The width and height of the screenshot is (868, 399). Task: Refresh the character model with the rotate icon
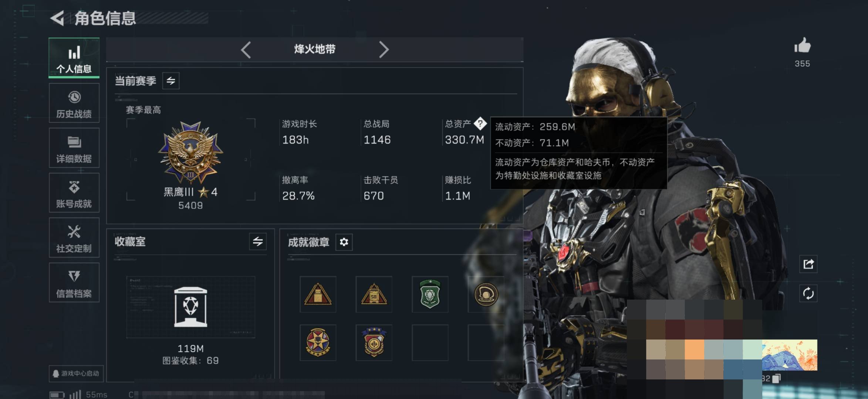click(x=808, y=294)
